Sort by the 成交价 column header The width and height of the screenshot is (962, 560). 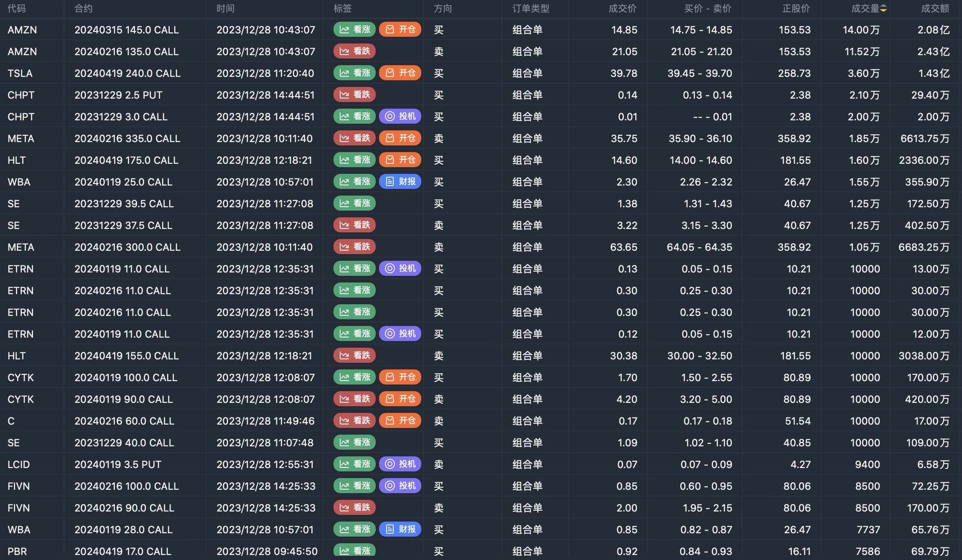click(x=623, y=9)
